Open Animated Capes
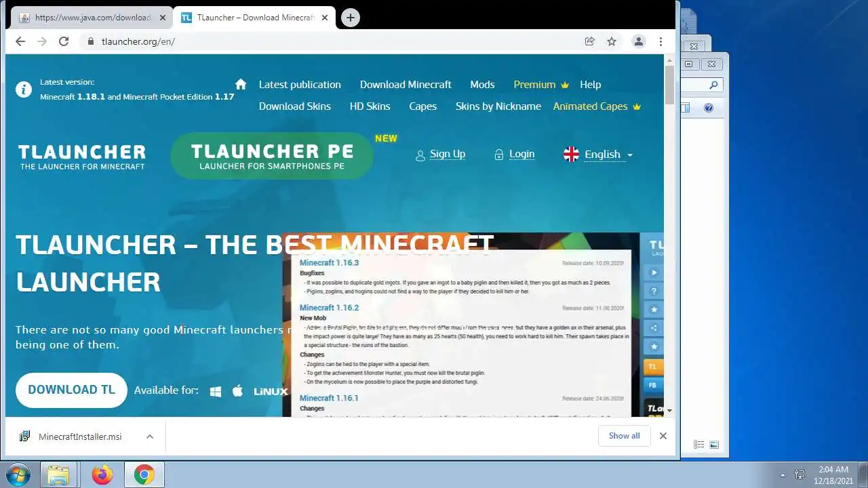Viewport: 868px width, 488px height. coord(591,106)
